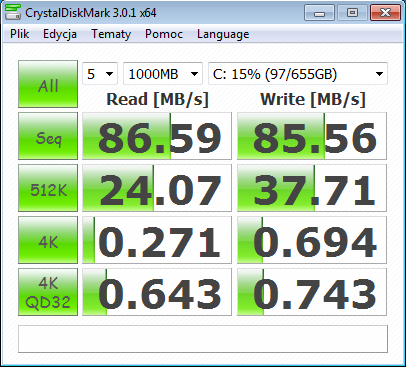Start the 4K benchmark test

48,240
